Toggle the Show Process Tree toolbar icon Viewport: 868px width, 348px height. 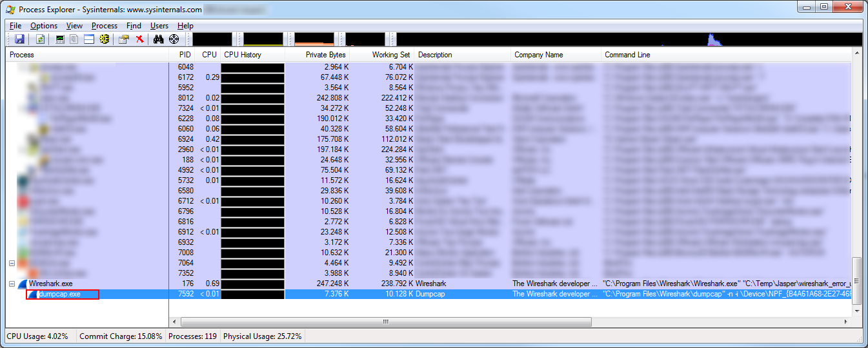coord(75,39)
